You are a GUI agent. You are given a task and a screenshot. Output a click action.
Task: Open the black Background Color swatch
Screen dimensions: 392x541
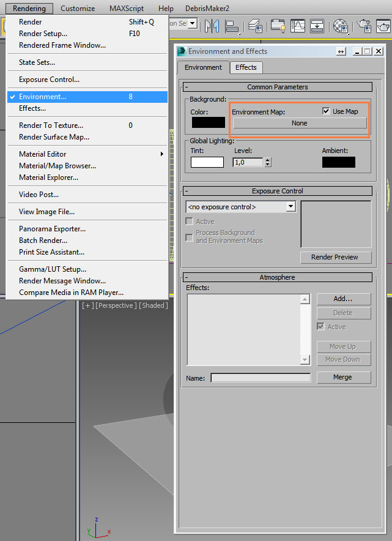(x=209, y=122)
